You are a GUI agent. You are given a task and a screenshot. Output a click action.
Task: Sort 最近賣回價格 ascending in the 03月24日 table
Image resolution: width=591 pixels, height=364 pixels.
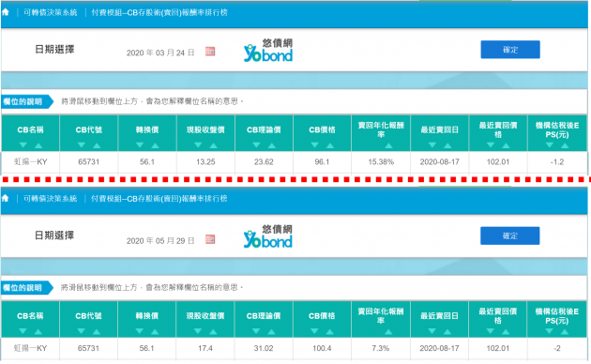pyautogui.click(x=507, y=145)
